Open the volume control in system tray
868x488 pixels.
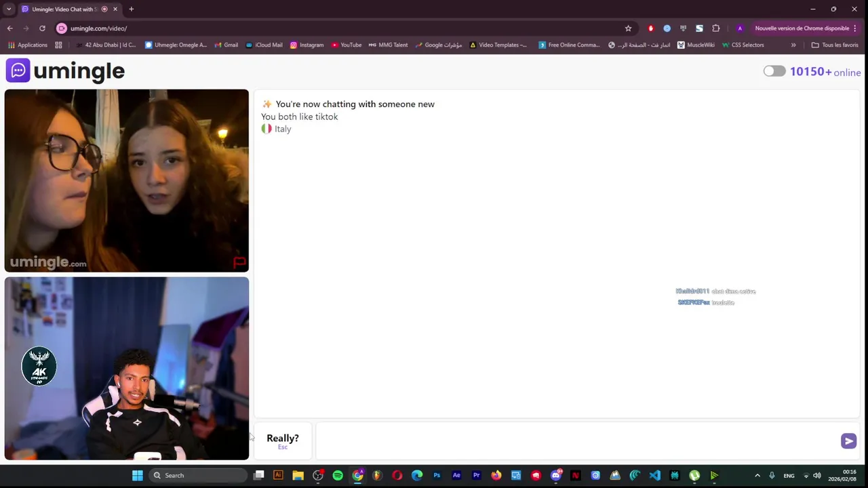817,475
